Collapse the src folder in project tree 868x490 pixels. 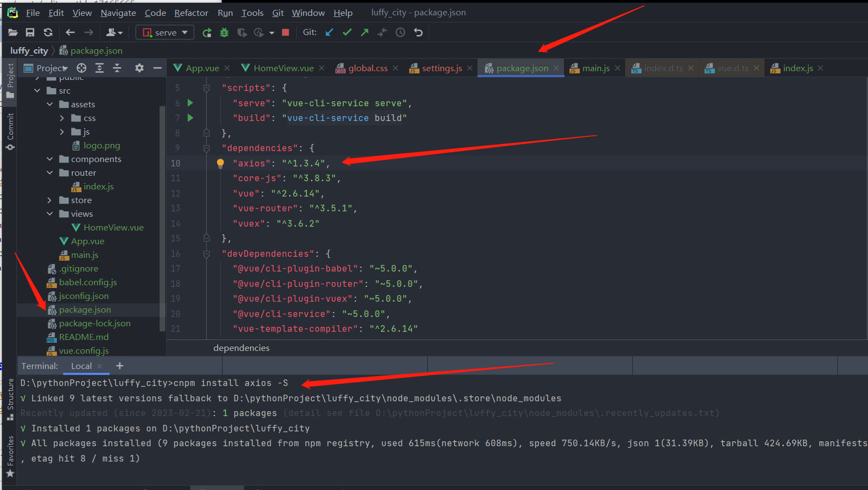37,91
